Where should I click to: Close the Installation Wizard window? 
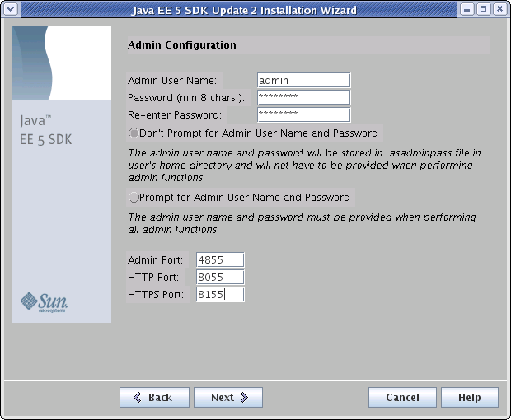[500, 9]
